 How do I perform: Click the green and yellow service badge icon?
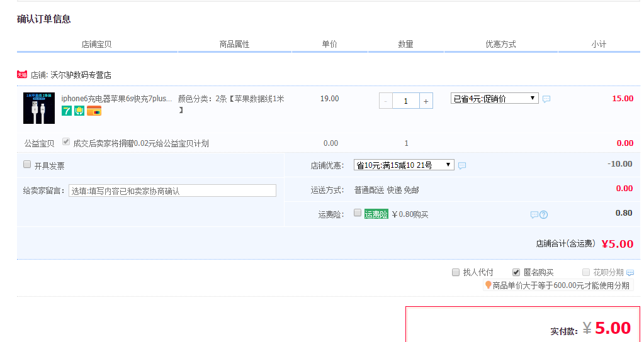tap(79, 111)
